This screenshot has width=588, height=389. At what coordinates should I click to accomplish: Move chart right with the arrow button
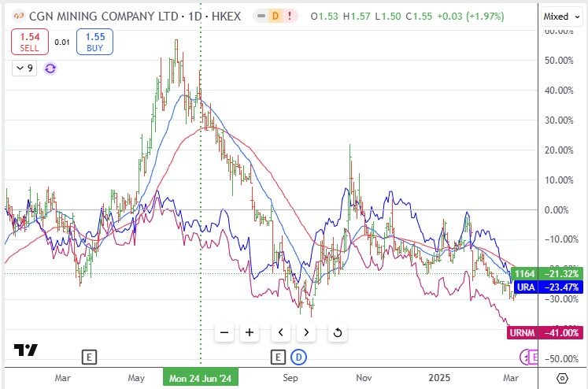pos(306,332)
